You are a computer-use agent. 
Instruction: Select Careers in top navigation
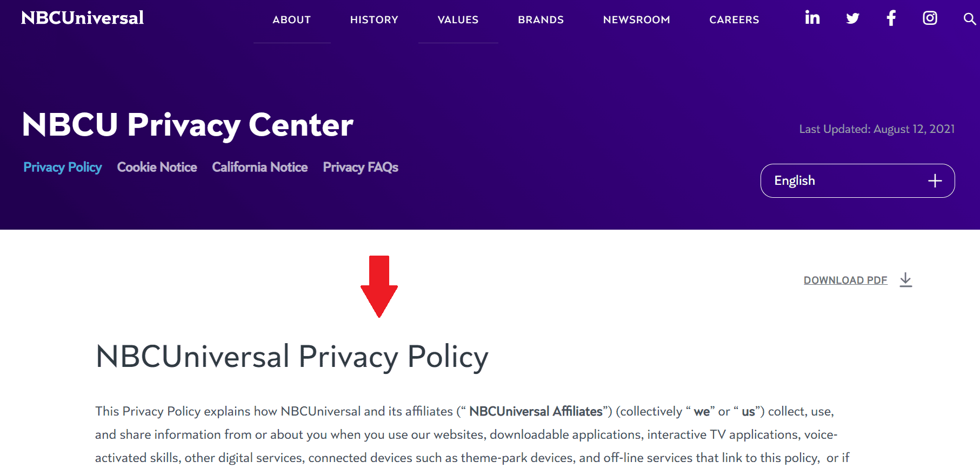click(x=734, y=20)
